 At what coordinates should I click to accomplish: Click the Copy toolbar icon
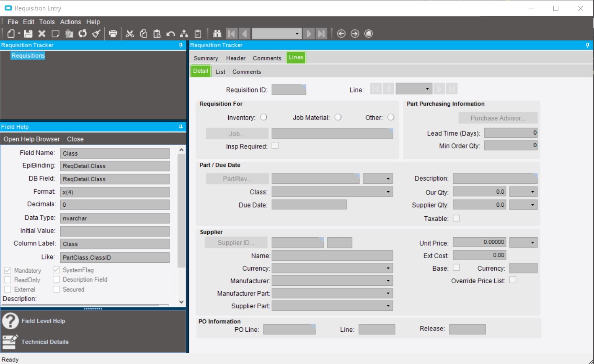click(143, 34)
